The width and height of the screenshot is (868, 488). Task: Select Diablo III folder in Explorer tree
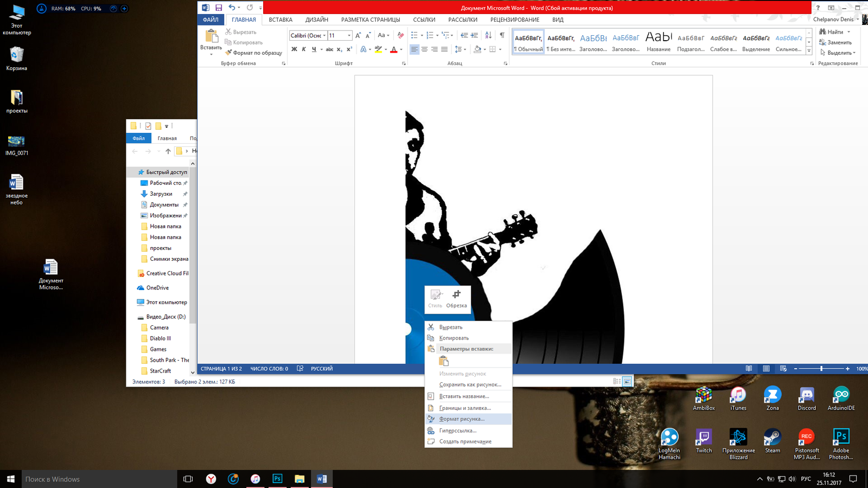[x=160, y=338]
